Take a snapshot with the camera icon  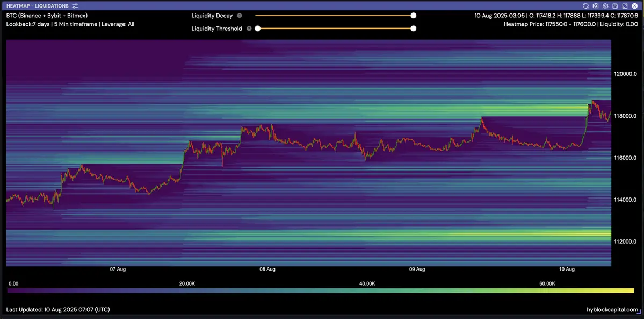(596, 6)
